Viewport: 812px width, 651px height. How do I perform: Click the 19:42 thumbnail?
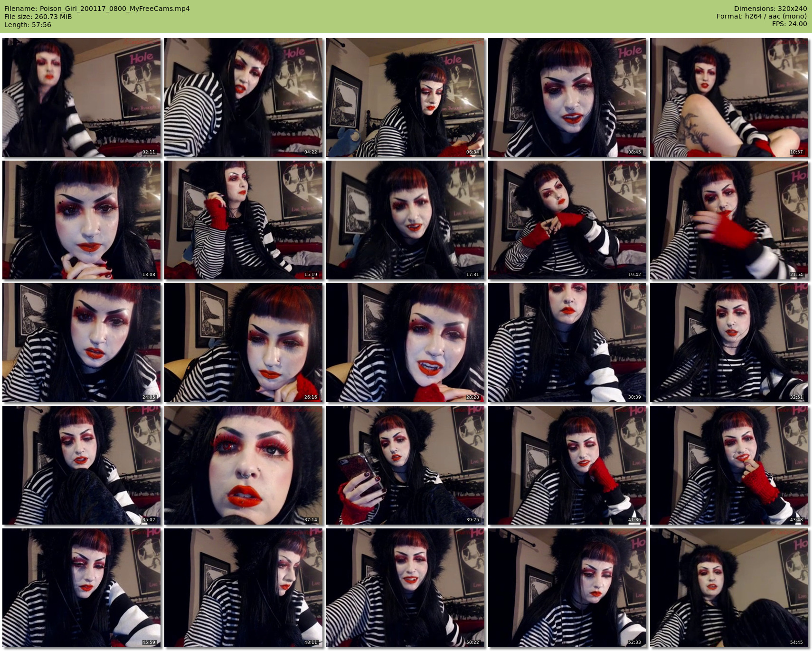pos(567,220)
